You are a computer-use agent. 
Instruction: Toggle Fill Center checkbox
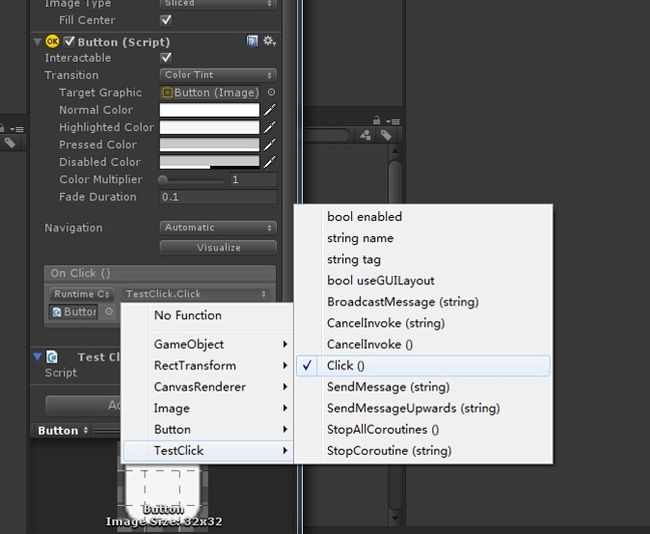pos(166,20)
